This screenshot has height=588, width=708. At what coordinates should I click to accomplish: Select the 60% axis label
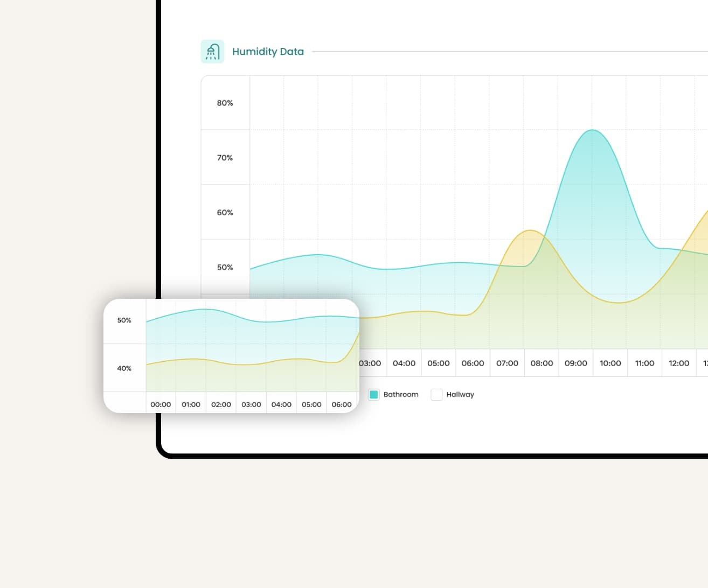[225, 213]
